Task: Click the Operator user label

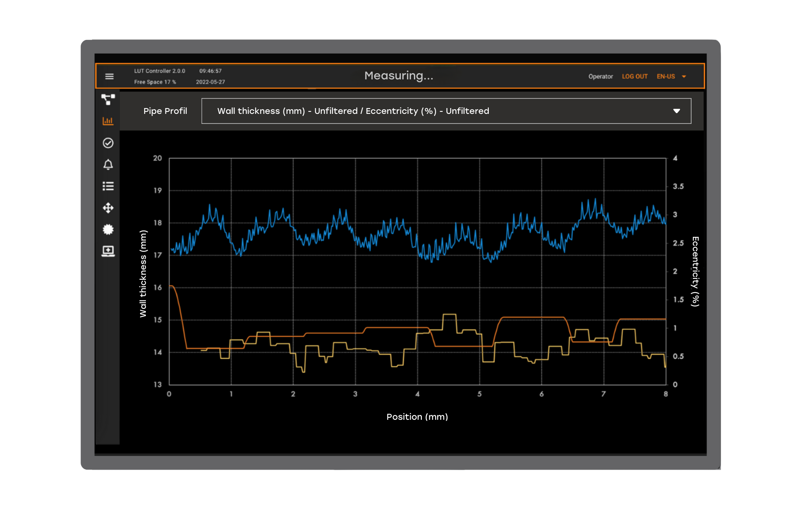Action: (x=600, y=76)
